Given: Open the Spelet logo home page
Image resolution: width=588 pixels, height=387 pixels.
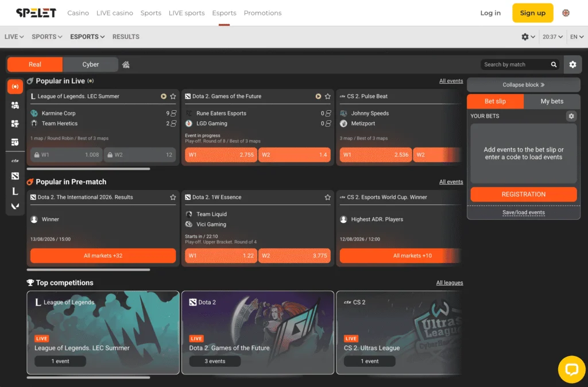Looking at the screenshot, I should tap(36, 13).
